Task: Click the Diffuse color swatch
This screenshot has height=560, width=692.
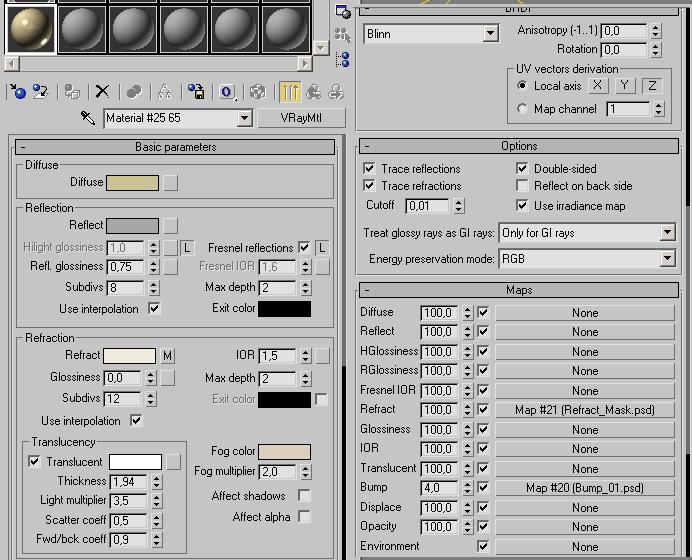Action: pyautogui.click(x=132, y=183)
